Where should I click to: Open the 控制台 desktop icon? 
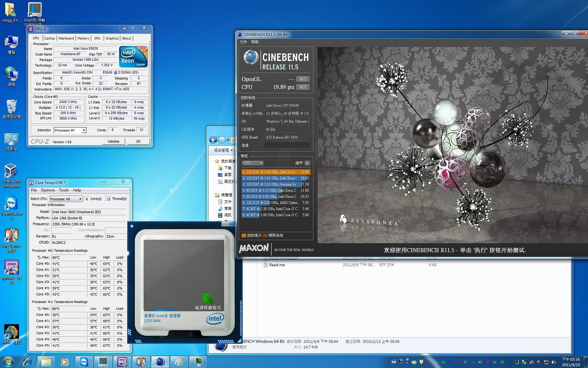click(x=11, y=141)
